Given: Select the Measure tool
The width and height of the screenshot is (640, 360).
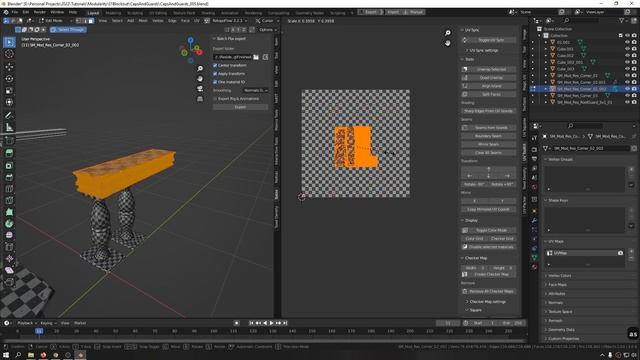Looking at the screenshot, I should click(x=9, y=128).
